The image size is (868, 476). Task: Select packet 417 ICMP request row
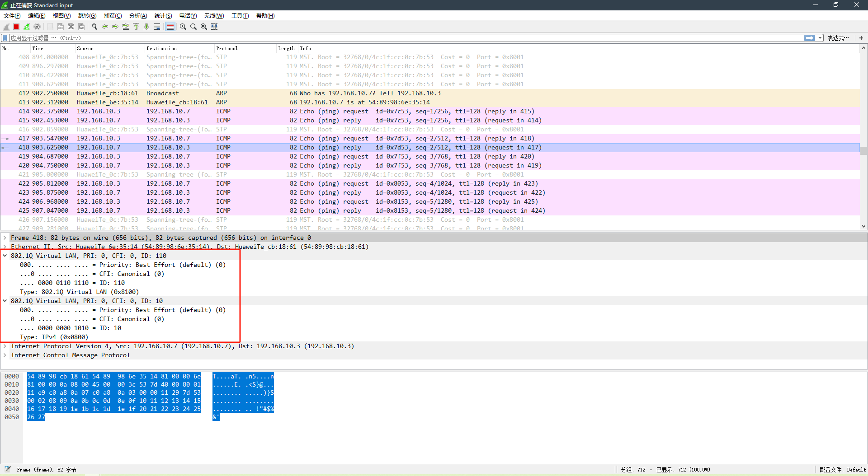(430, 138)
